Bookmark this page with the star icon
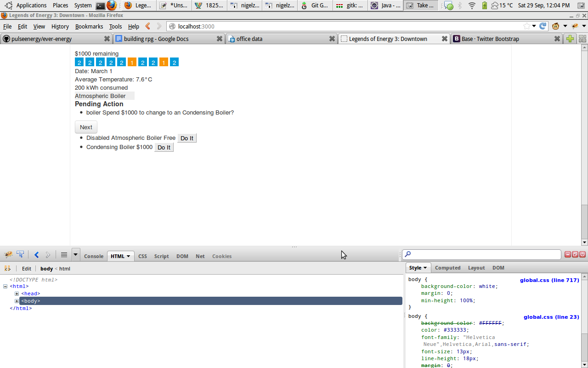This screenshot has height=368, width=588. (526, 26)
